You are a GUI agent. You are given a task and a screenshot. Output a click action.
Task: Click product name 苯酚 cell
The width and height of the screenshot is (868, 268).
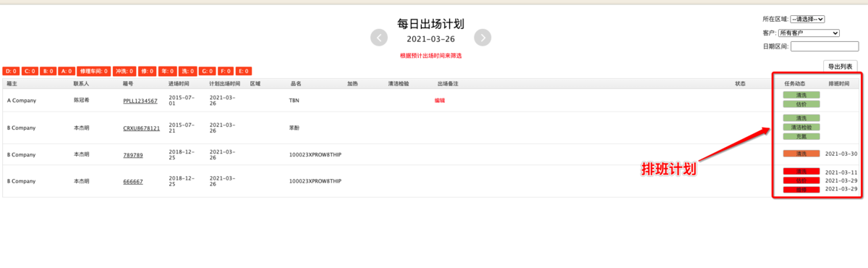coord(294,128)
